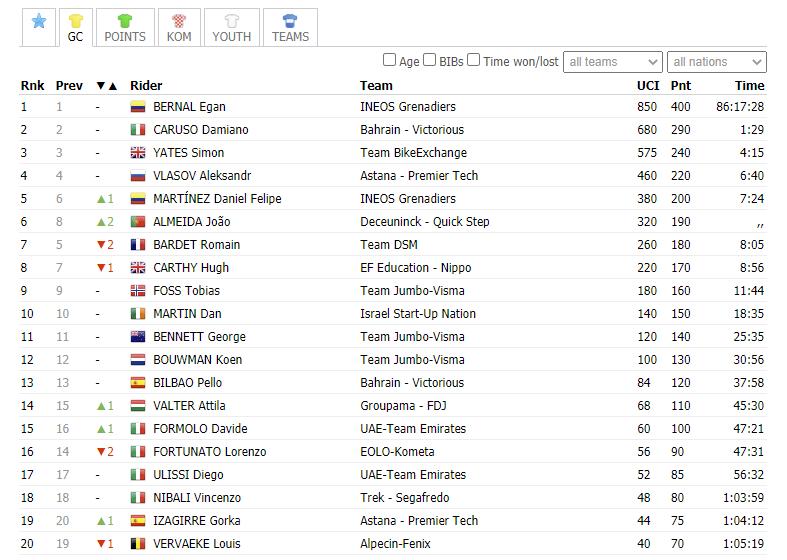787x560 pixels.
Task: Click Hungary flag beside VALTER Attila
Action: [138, 406]
